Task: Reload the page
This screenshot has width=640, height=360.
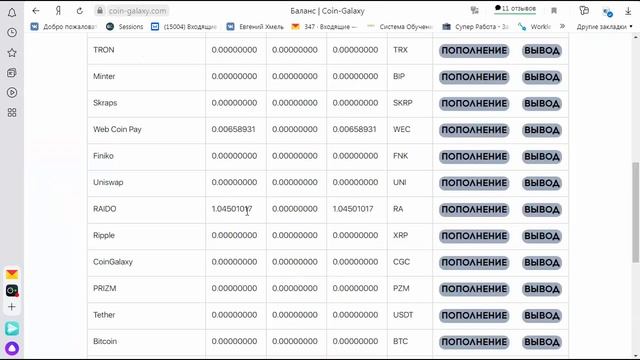Action: 80,11
